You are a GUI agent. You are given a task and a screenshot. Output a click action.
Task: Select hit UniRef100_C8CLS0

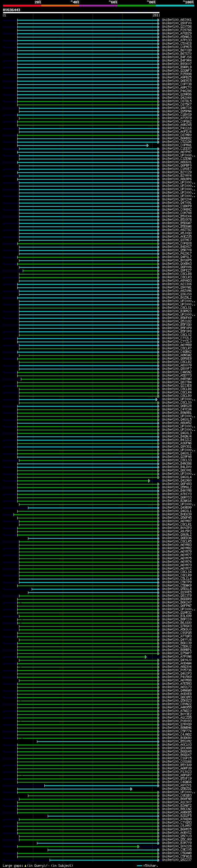176,403
